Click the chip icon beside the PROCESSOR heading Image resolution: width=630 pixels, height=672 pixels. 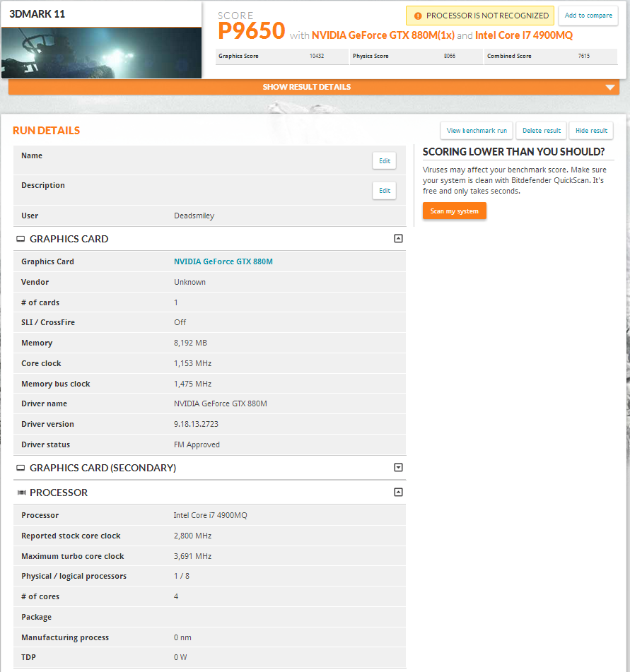tap(21, 493)
